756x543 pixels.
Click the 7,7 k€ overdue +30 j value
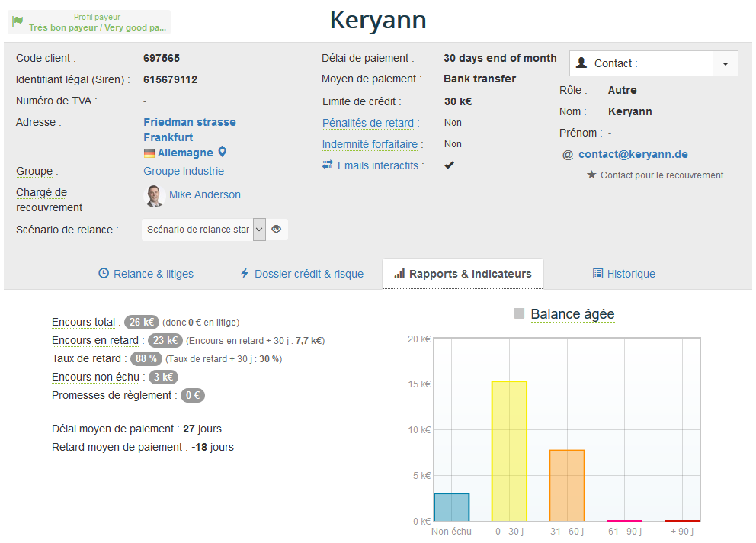pyautogui.click(x=309, y=341)
